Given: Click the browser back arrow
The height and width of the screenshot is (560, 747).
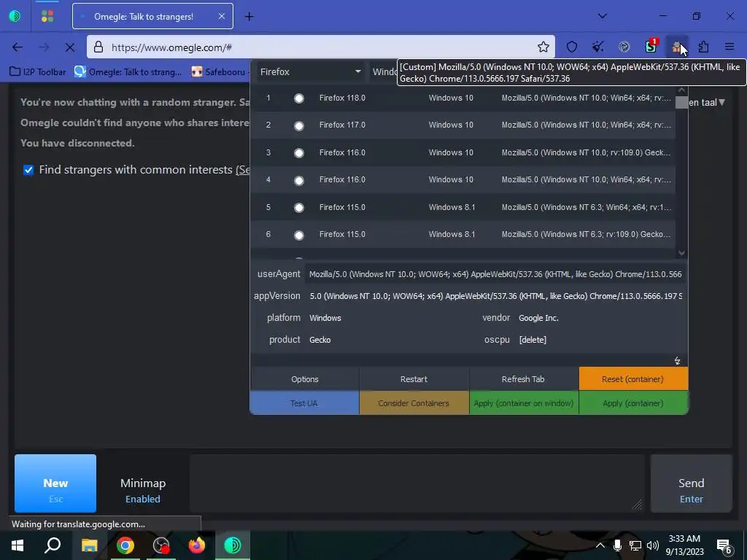Looking at the screenshot, I should pyautogui.click(x=18, y=47).
